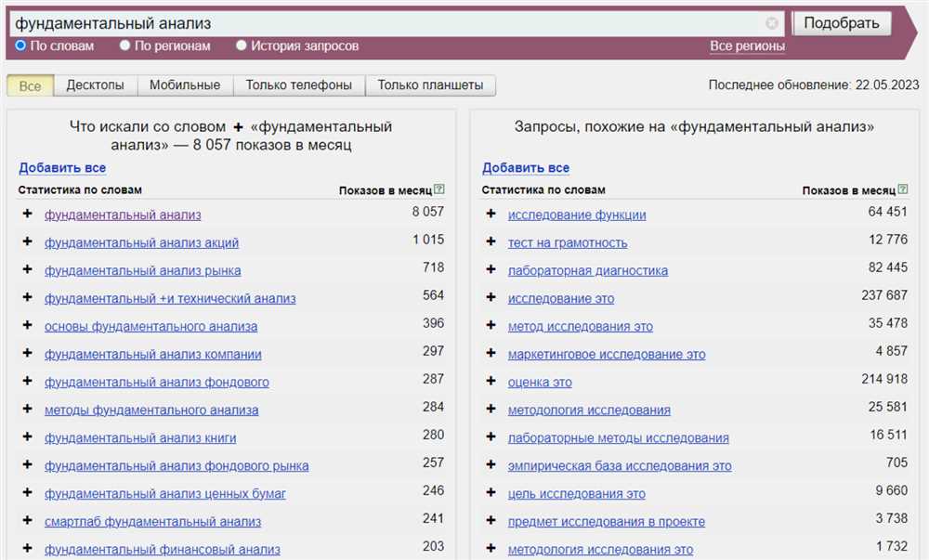Add 'методология исследования' via plus icon
This screenshot has width=929, height=560.
[x=491, y=409]
